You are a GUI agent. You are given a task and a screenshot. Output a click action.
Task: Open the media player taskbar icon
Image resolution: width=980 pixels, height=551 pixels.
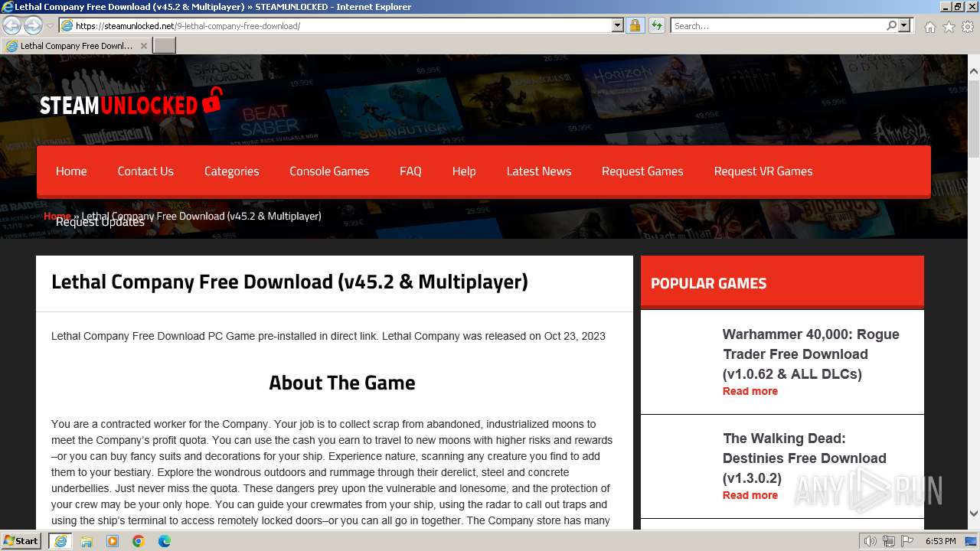pos(113,541)
